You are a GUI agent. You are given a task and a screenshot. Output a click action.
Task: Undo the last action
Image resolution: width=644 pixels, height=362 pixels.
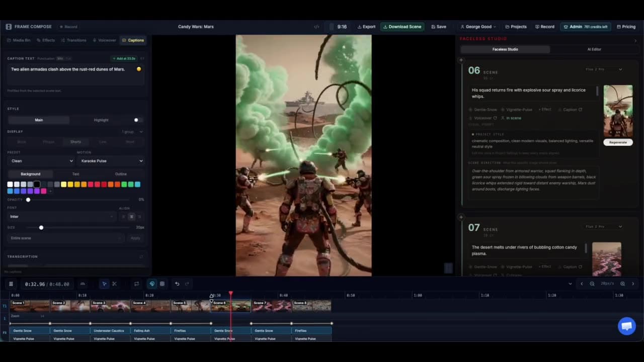click(x=177, y=284)
